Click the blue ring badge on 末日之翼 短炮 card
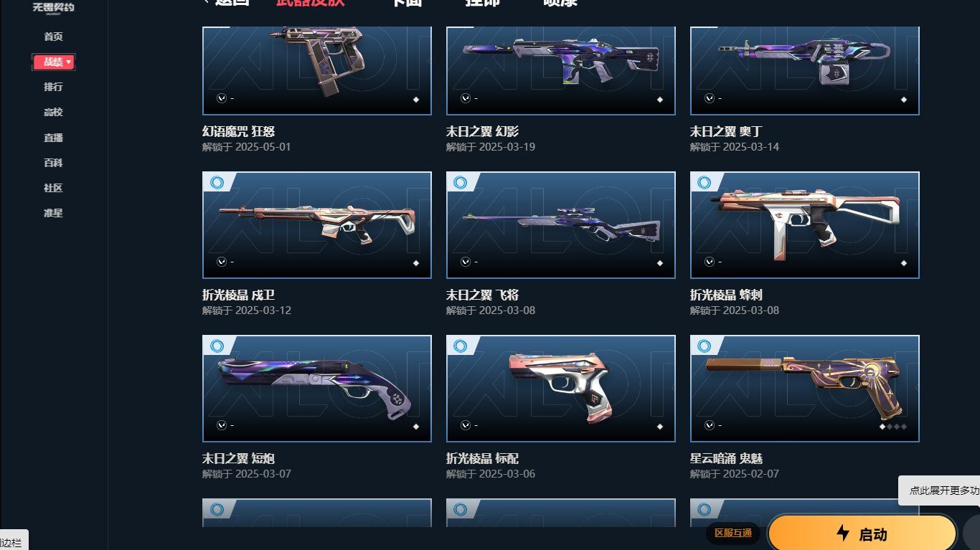The height and width of the screenshot is (550, 980). [x=217, y=346]
